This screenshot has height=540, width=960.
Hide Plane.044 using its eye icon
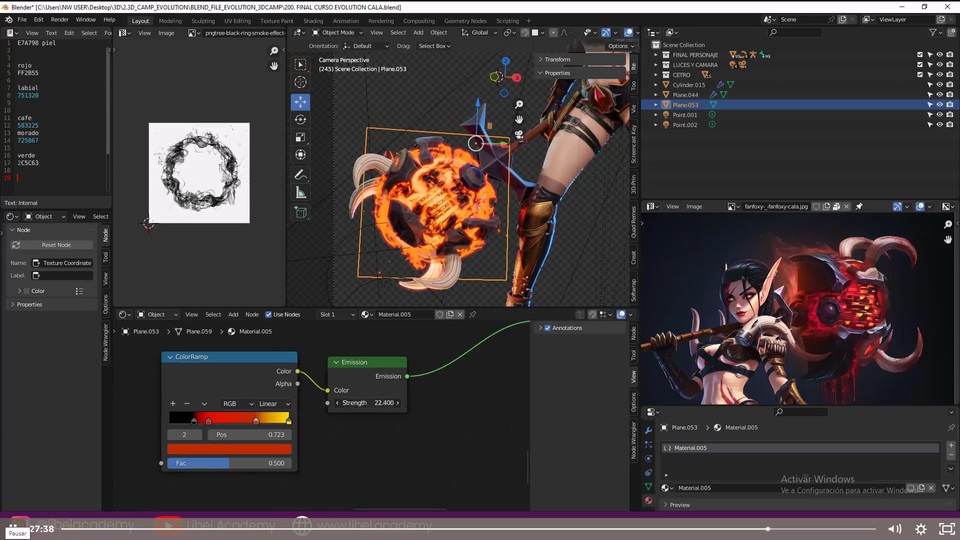pyautogui.click(x=939, y=95)
